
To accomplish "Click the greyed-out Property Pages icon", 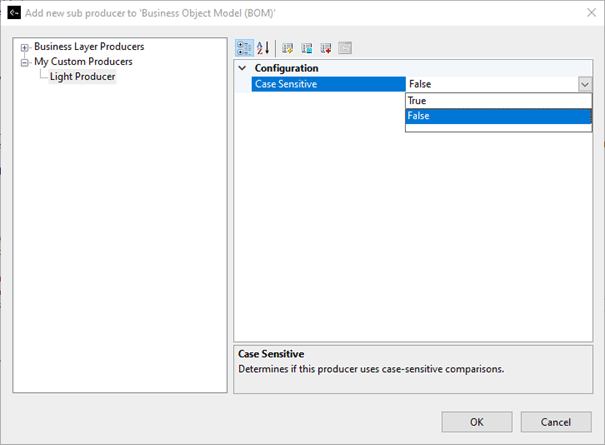I will 345,47.
